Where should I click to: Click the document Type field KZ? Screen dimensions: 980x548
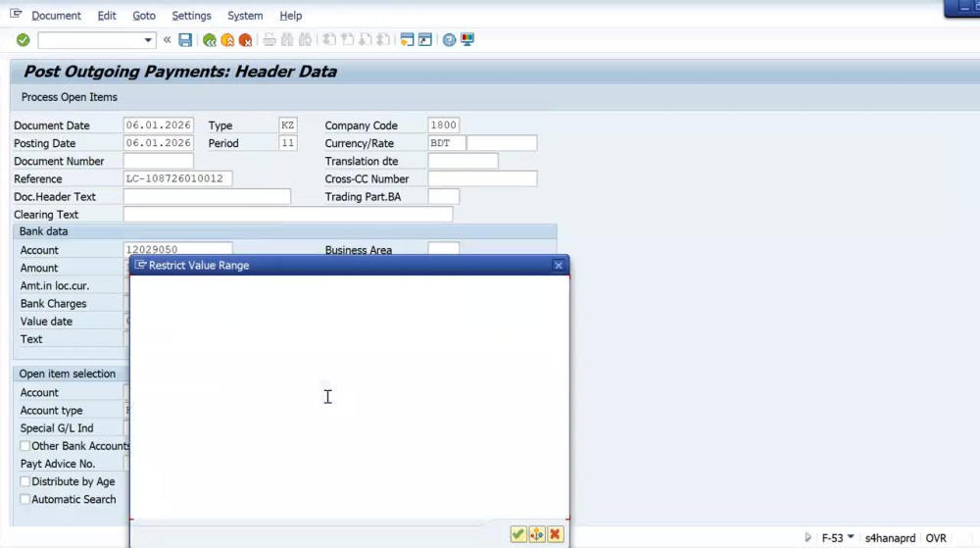(x=287, y=125)
